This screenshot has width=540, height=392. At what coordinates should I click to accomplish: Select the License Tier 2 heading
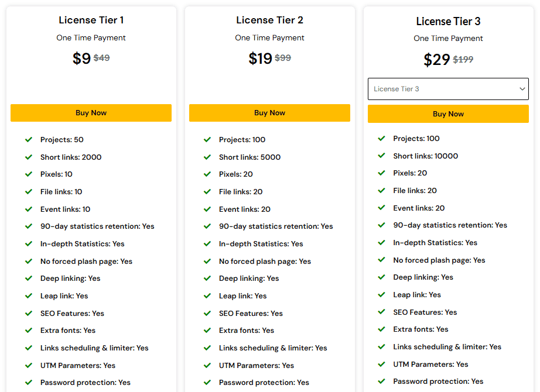click(x=269, y=20)
